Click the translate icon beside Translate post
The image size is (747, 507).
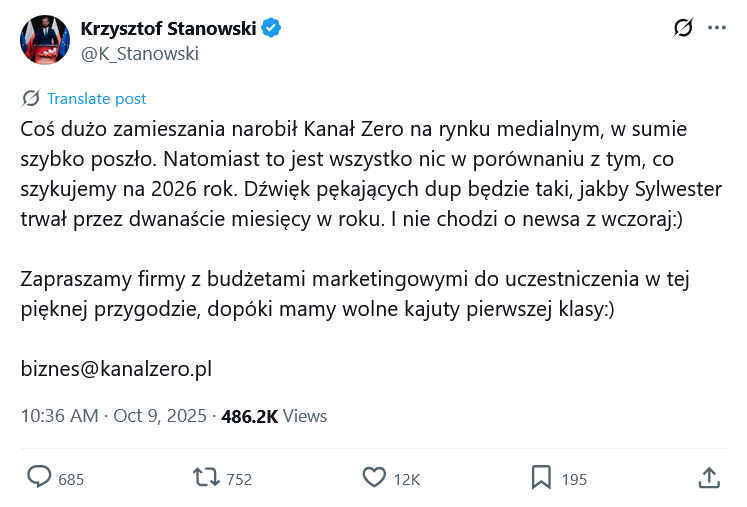[31, 98]
